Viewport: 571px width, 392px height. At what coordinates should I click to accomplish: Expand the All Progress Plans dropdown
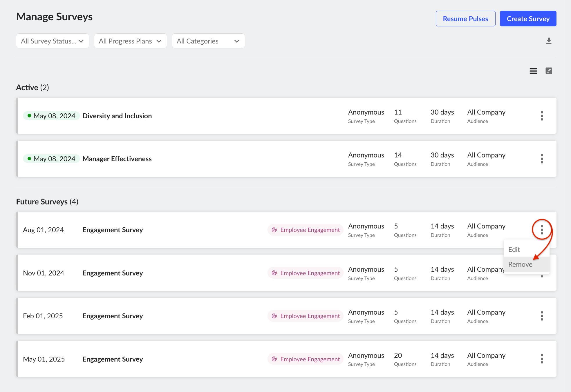(x=130, y=41)
